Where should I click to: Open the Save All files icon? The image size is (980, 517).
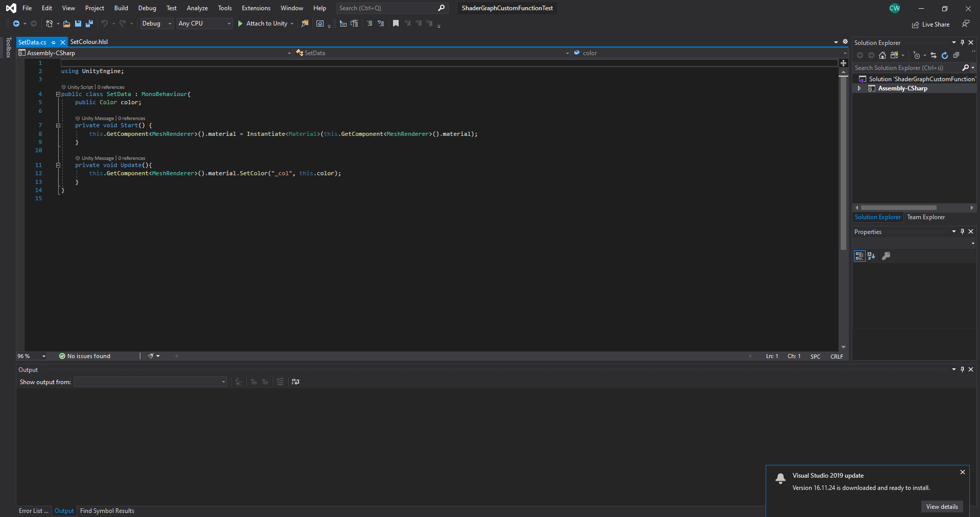tap(89, 24)
